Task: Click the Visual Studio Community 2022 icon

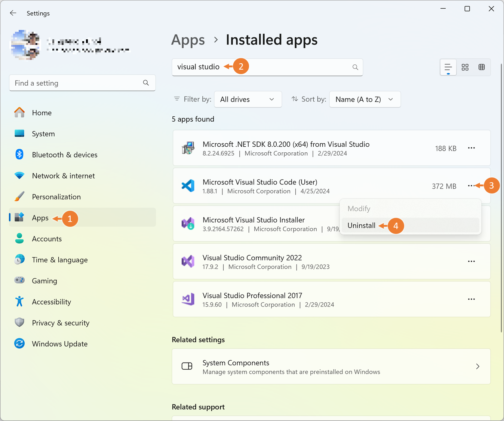Action: (x=188, y=261)
